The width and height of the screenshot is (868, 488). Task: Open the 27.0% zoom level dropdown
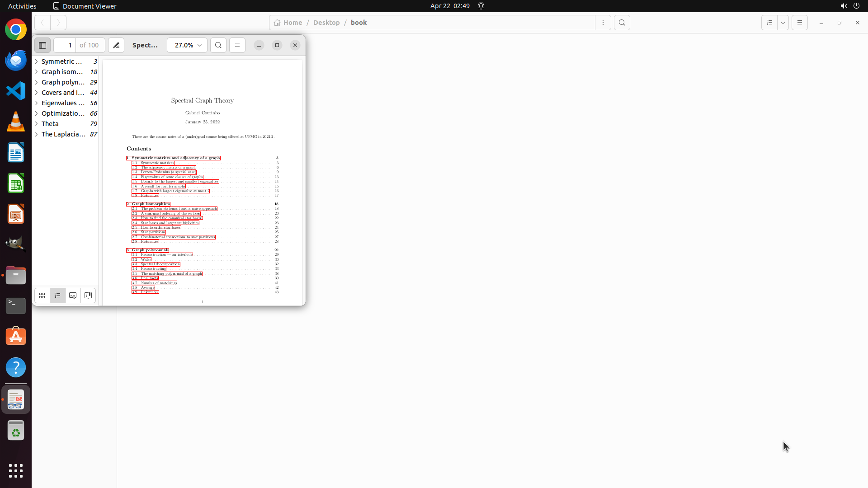coord(187,45)
